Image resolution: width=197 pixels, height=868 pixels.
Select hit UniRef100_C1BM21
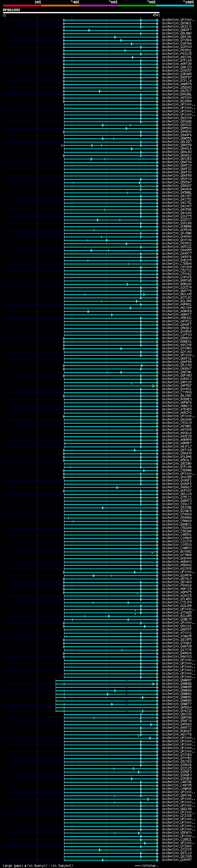177,839
